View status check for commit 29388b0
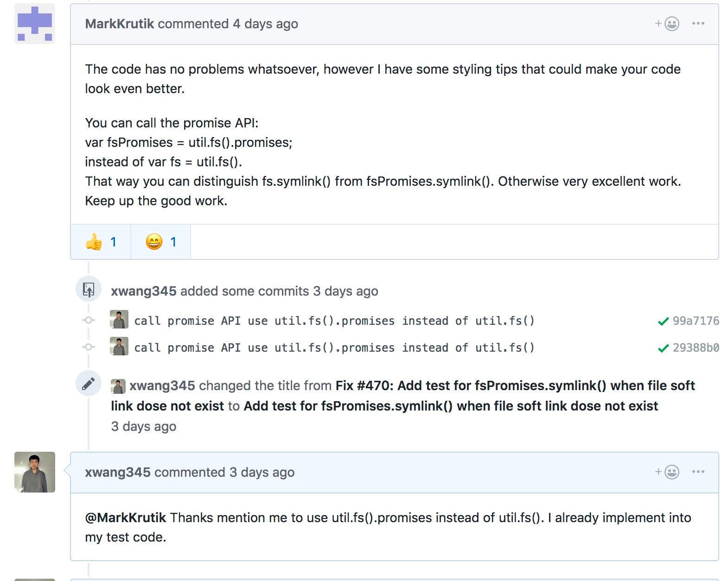 tap(663, 348)
